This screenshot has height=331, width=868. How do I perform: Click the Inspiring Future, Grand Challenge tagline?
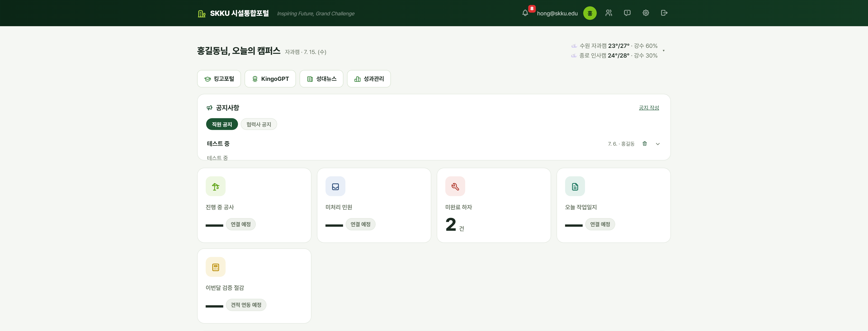coord(316,14)
